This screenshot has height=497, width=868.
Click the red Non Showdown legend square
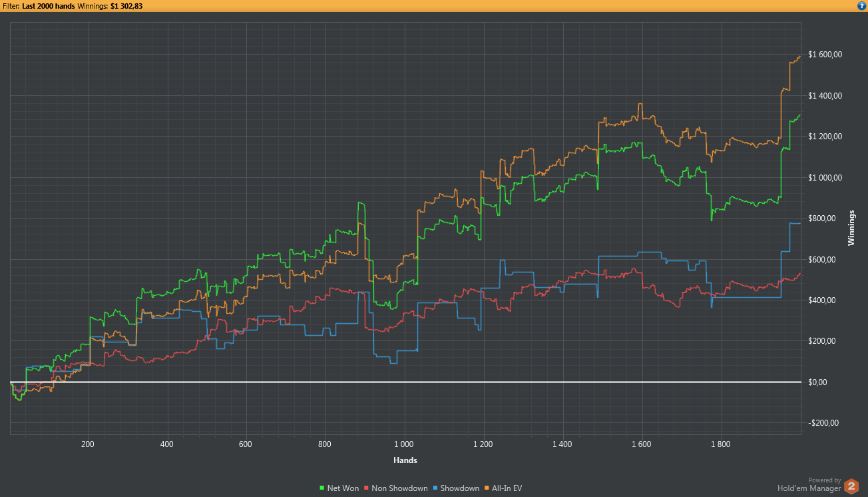[367, 488]
